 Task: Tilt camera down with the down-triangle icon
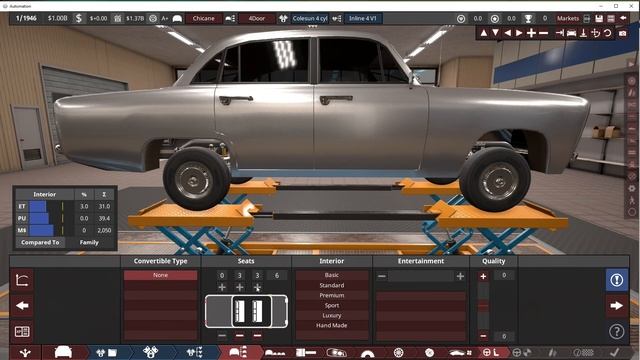[495, 33]
